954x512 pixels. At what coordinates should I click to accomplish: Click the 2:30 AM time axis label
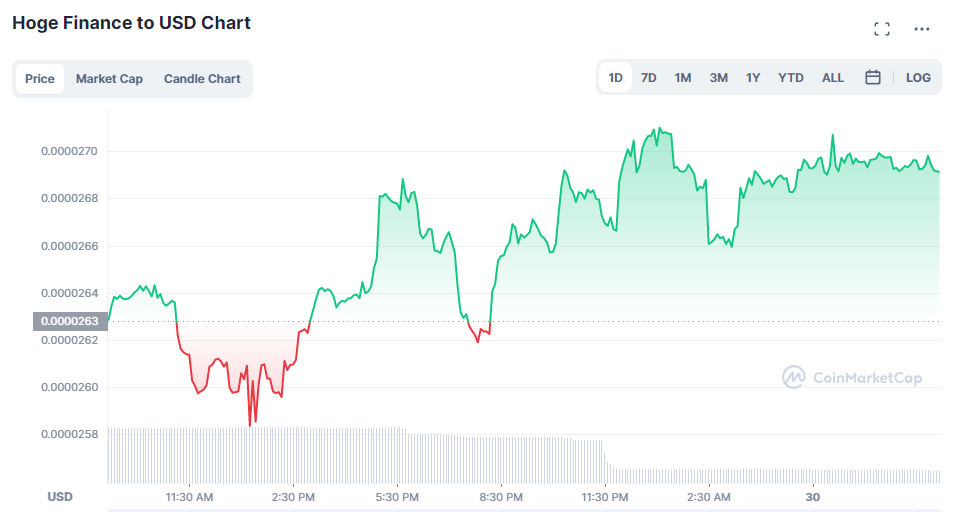coord(709,497)
